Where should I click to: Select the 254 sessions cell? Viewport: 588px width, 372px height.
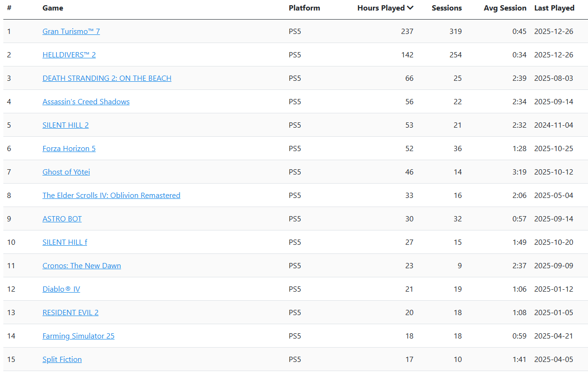click(x=456, y=55)
